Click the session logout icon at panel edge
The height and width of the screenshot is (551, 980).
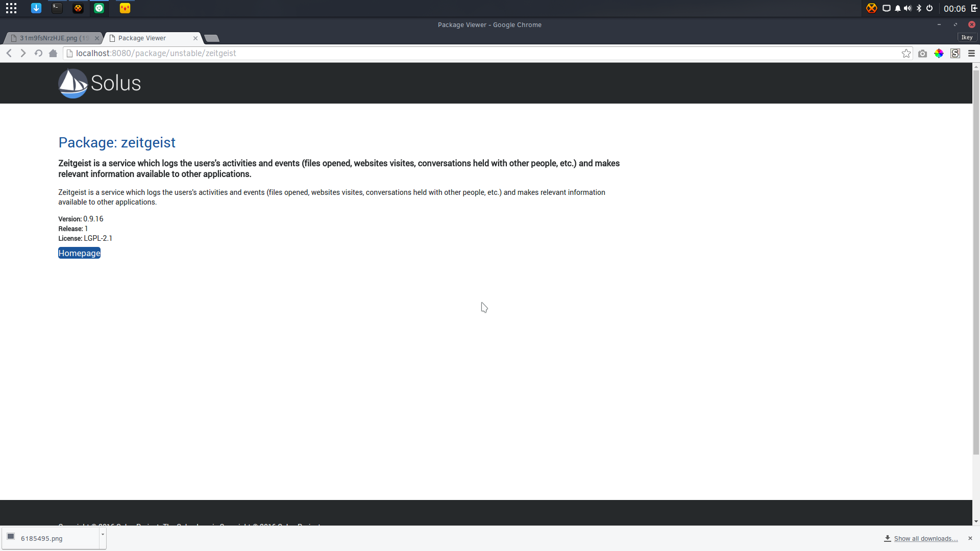[x=974, y=8]
